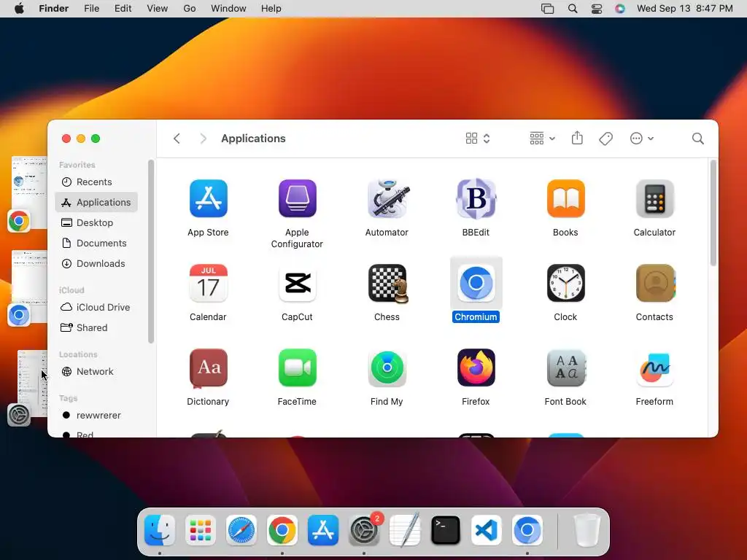Open TextEdit from the Dock
The height and width of the screenshot is (560, 747).
pyautogui.click(x=405, y=530)
